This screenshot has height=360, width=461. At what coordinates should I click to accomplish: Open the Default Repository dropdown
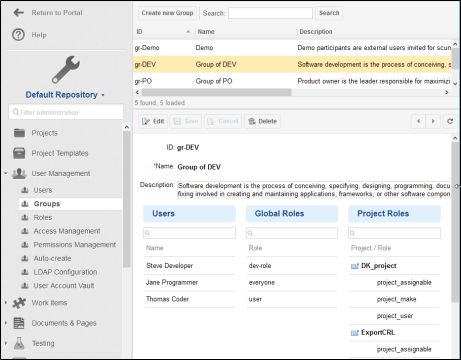point(65,95)
